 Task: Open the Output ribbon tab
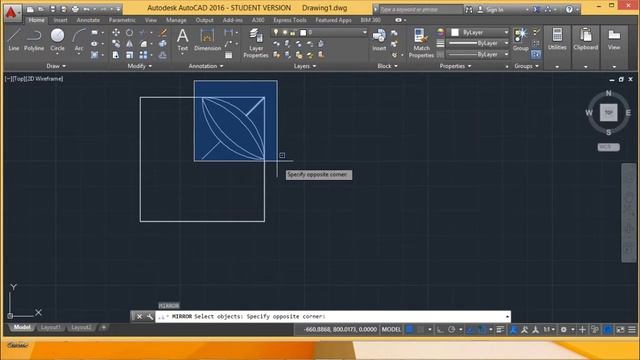pos(204,20)
